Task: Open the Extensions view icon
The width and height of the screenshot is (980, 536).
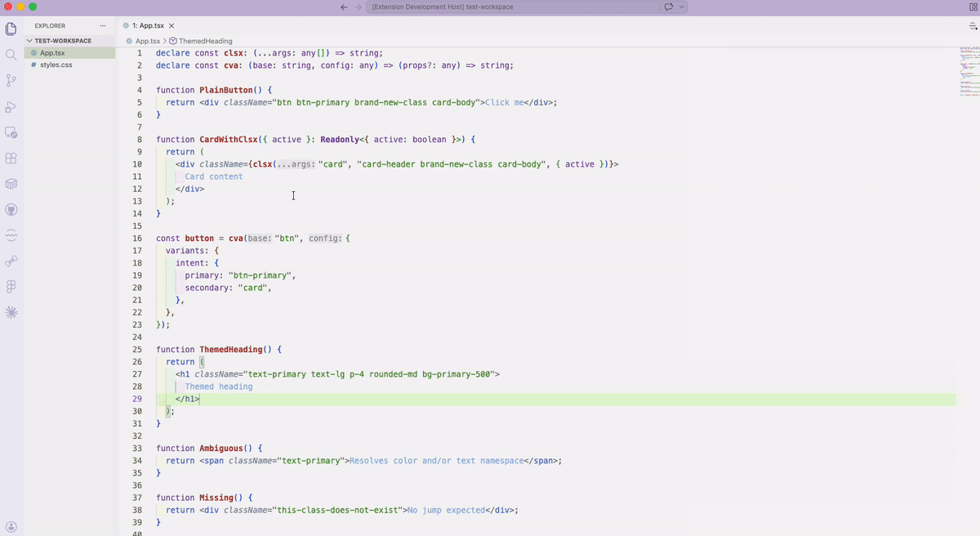Action: point(11,158)
